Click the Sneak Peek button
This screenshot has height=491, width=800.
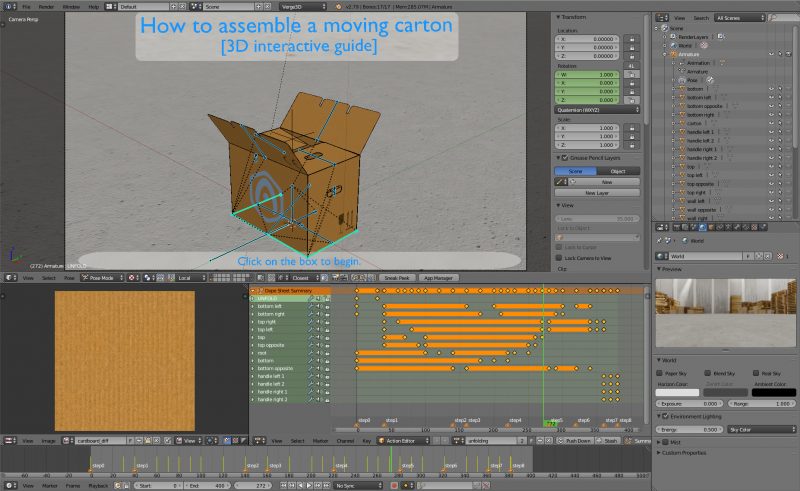397,277
